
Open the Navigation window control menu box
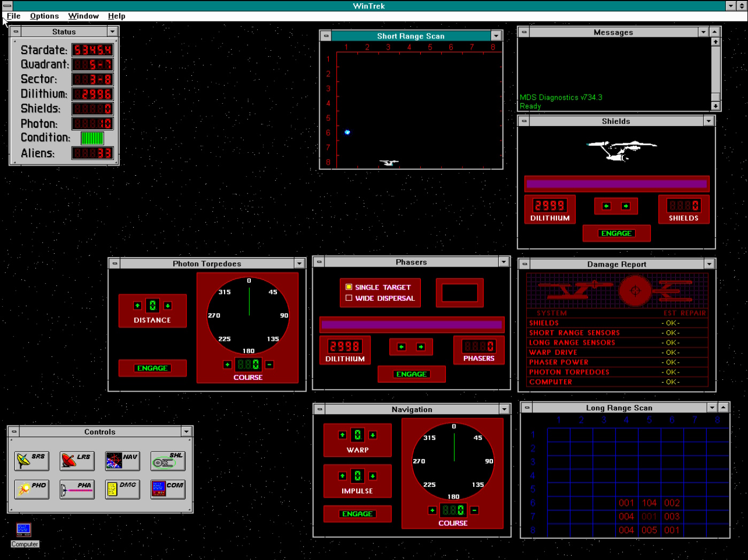(x=320, y=409)
